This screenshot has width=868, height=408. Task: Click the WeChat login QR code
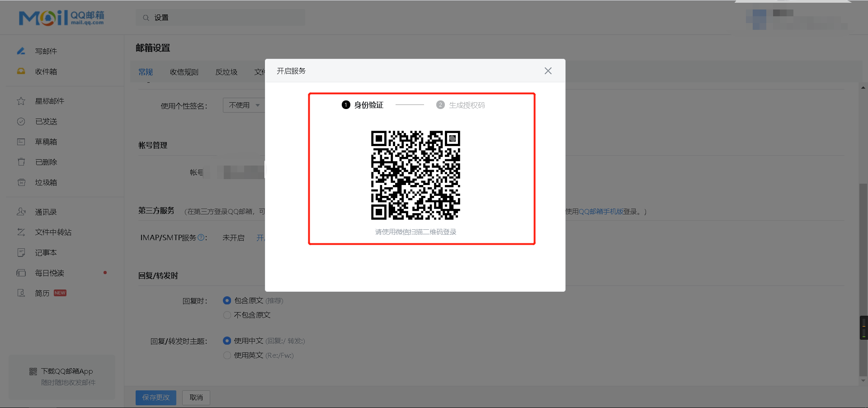tap(415, 175)
